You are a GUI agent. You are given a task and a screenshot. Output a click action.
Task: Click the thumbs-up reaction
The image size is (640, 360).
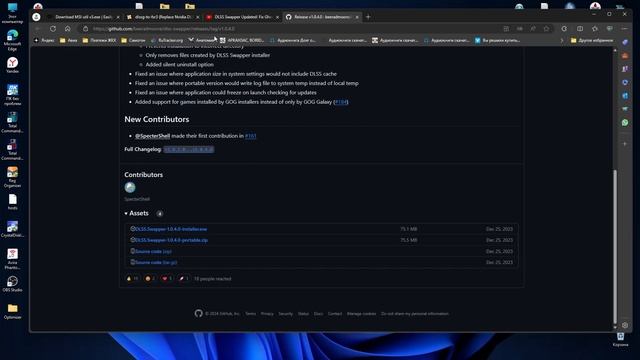[x=132, y=279]
